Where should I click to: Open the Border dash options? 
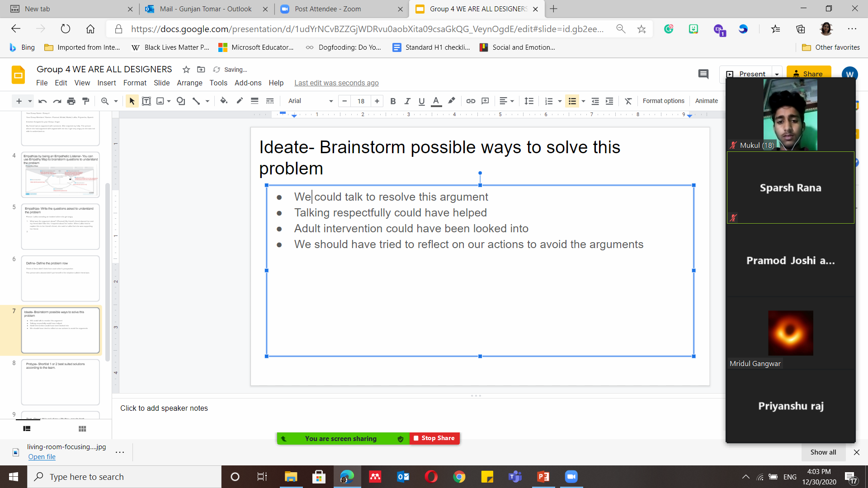click(270, 101)
